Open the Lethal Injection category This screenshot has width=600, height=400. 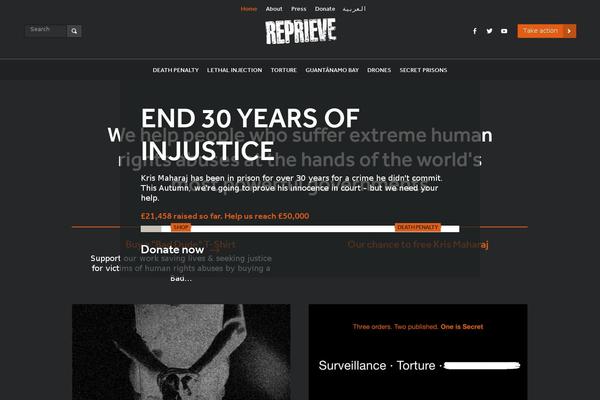[235, 70]
